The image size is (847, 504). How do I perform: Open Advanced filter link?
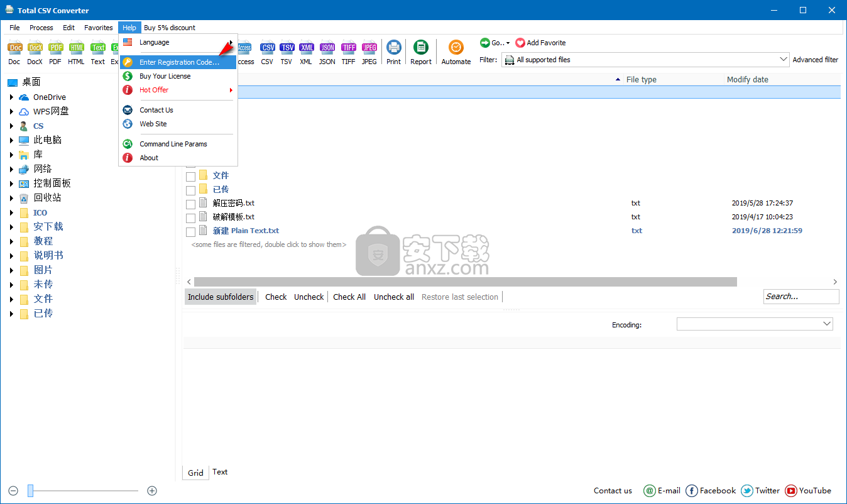(x=816, y=60)
